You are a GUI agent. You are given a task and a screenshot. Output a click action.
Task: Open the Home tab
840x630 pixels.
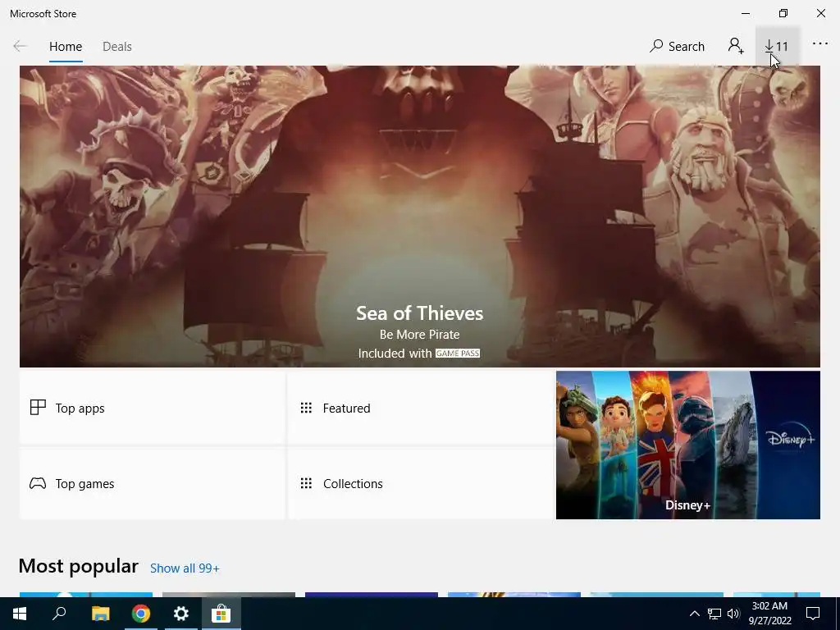(x=66, y=47)
